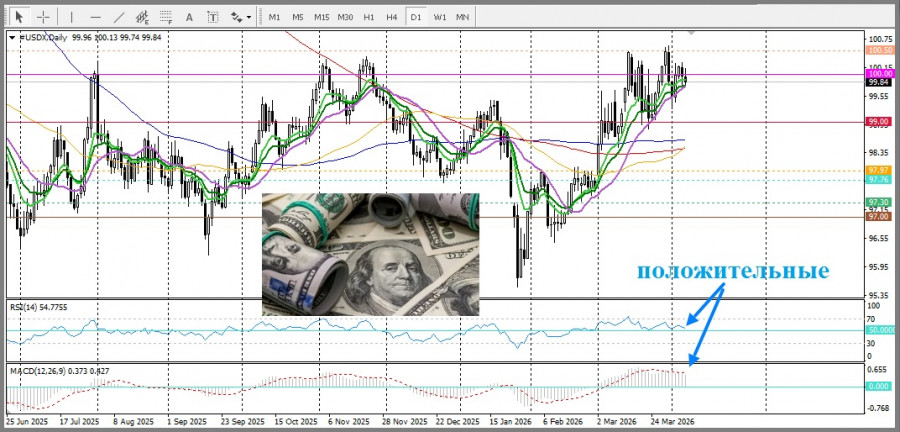Switch to the M5 timeframe
Screen dimensions: 900x432
pyautogui.click(x=297, y=17)
